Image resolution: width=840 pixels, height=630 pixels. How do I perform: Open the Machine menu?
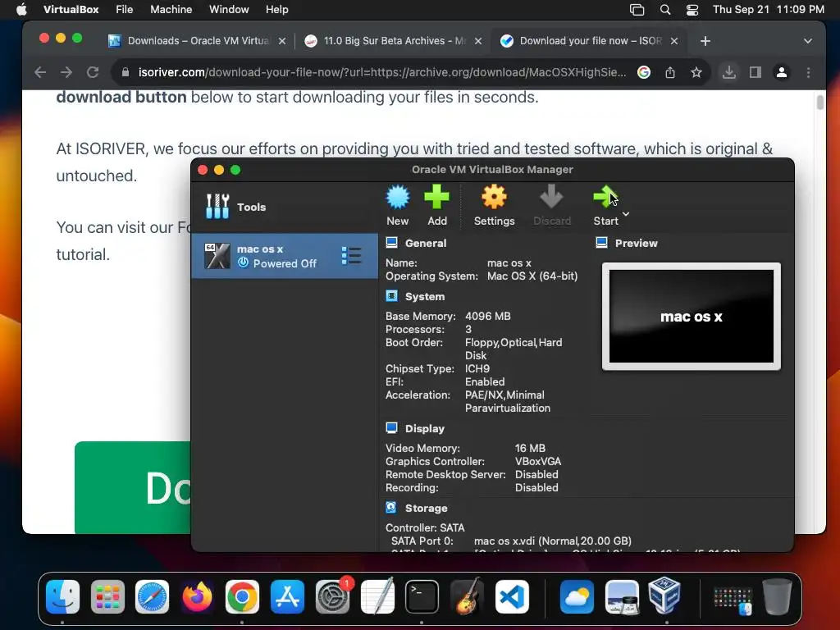171,10
